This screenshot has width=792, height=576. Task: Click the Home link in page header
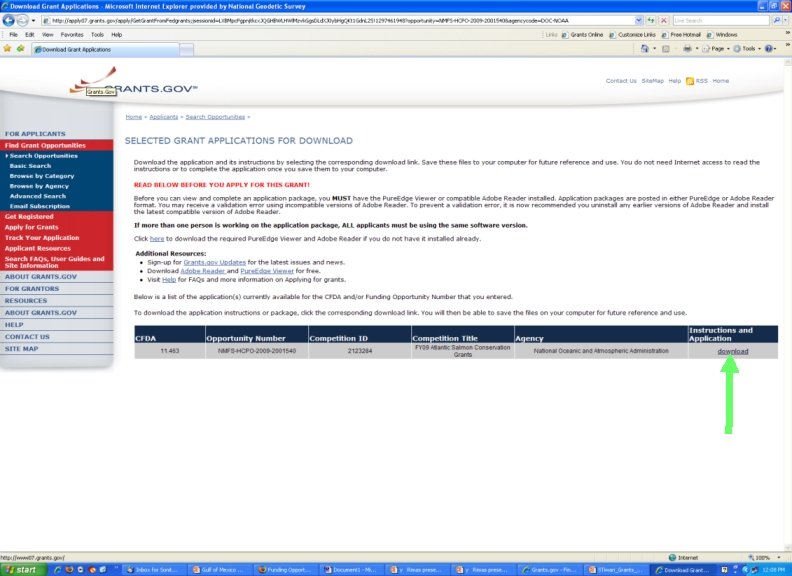pyautogui.click(x=720, y=81)
